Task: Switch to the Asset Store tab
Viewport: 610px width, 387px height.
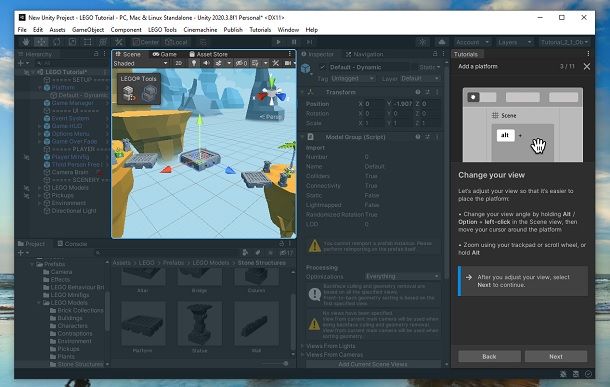Action: coord(209,54)
